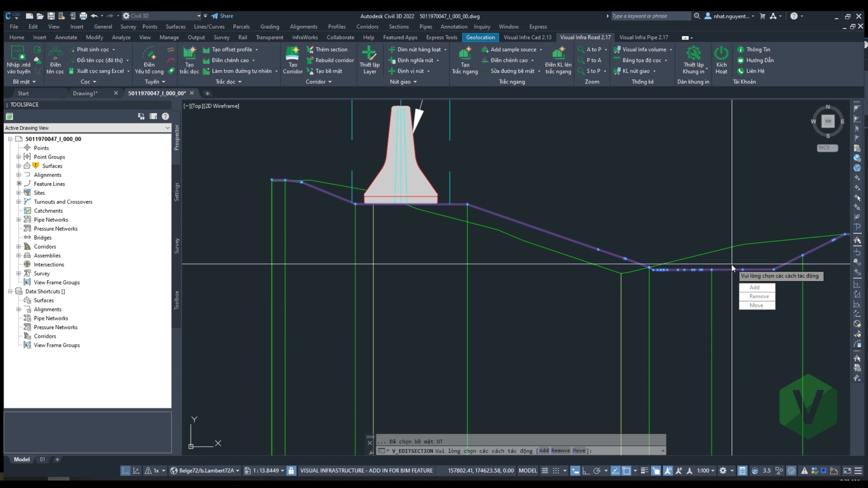Click the Tạo Corridor tool
This screenshot has width=868, height=488.
pos(292,59)
